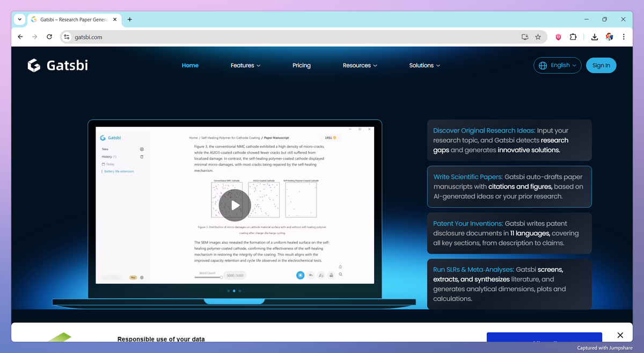Click the search magnifier icon in manuscript toolbar
The width and height of the screenshot is (644, 353).
tap(341, 275)
